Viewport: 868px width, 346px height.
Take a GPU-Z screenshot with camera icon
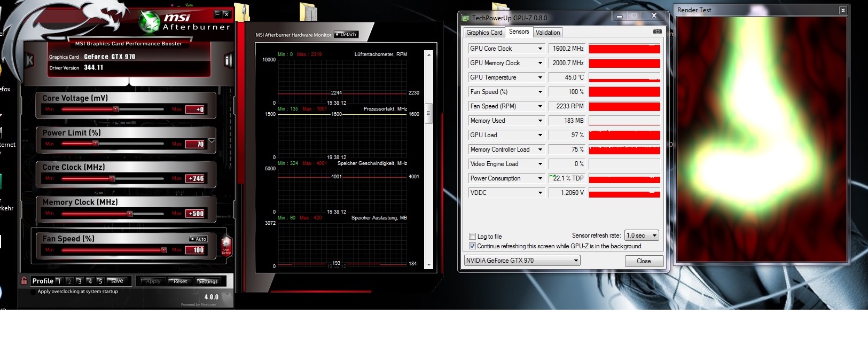click(657, 32)
